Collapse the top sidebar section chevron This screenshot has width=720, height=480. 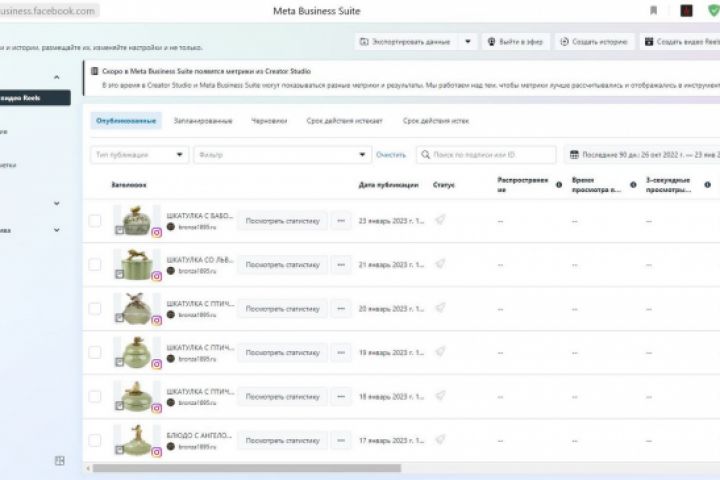(56, 77)
